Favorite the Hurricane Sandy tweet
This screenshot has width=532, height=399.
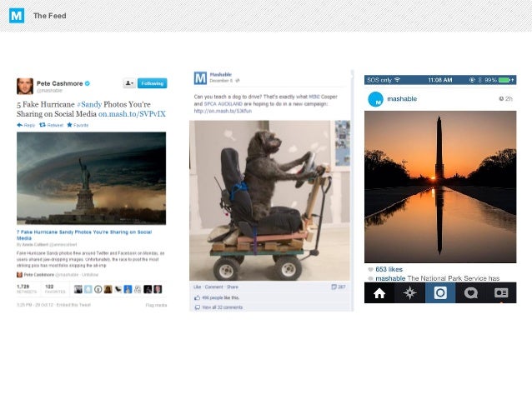coord(78,125)
